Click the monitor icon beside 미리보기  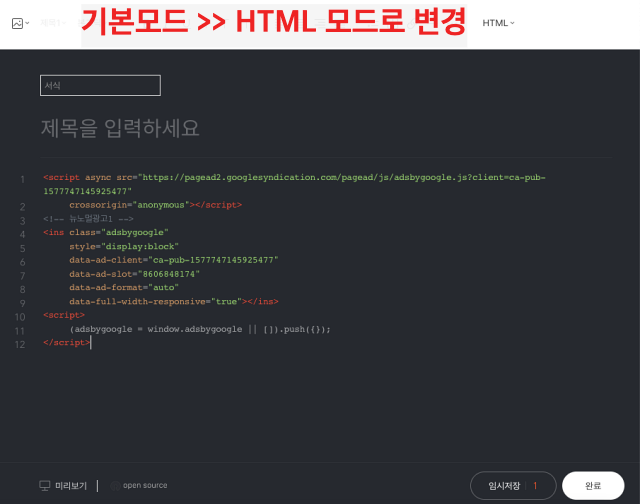tap(44, 486)
